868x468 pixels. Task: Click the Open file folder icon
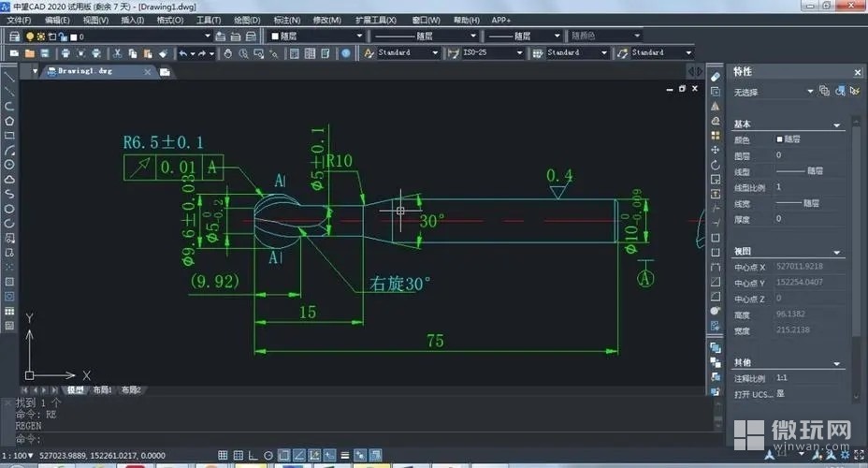30,53
